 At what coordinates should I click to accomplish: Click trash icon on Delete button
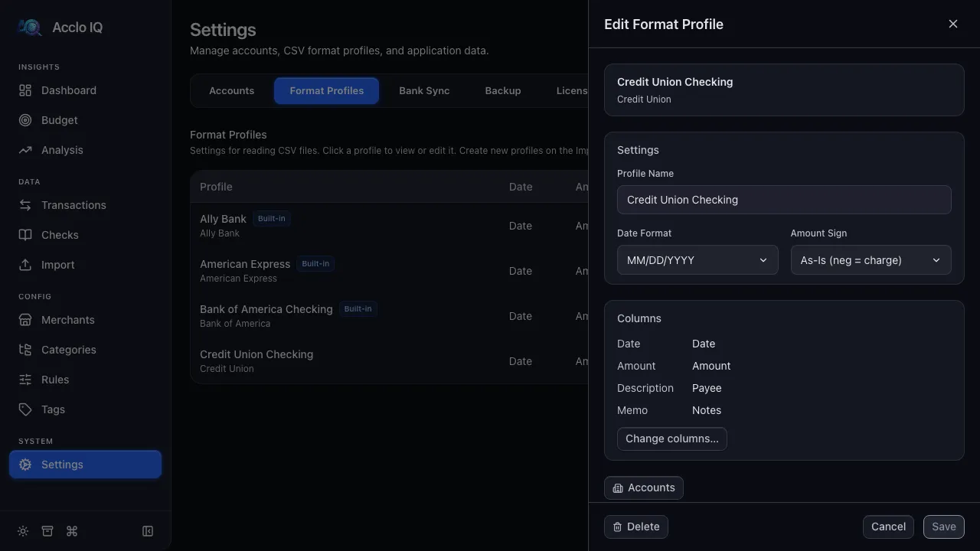(x=618, y=527)
